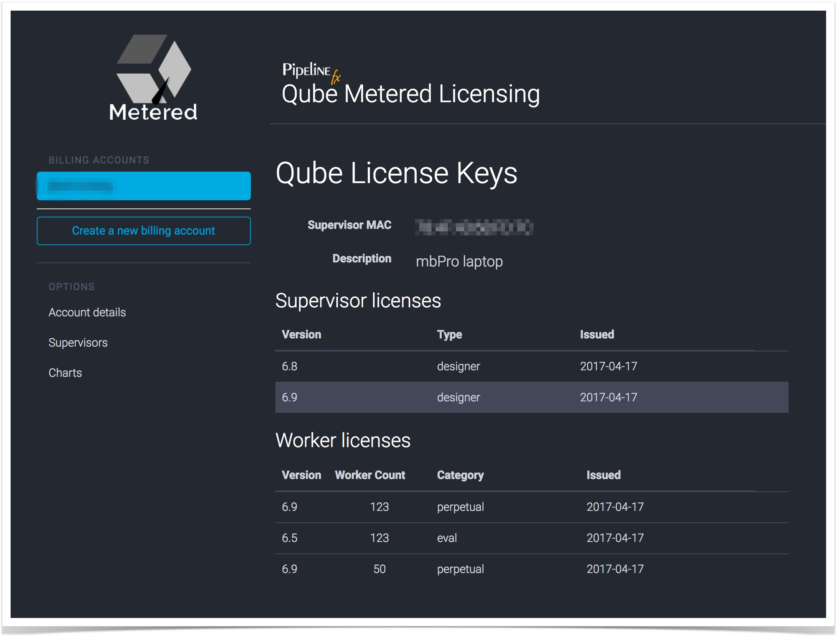Click the worker licenses Issued header

point(603,475)
